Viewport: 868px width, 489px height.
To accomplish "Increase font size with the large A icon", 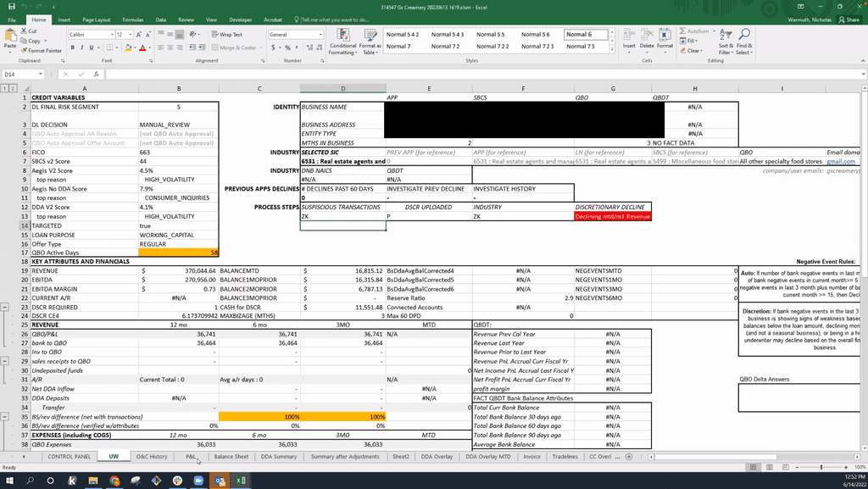I will (138, 34).
